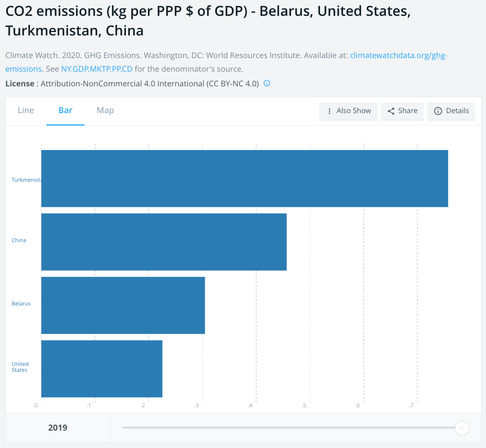Click the China axis label
The image size is (486, 448).
pos(19,240)
